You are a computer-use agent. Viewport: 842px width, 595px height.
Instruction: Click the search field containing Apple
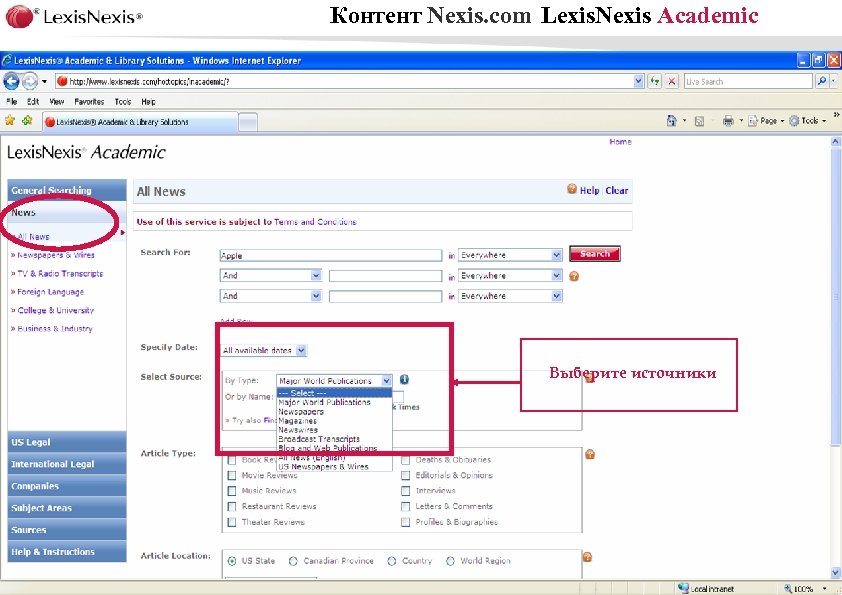coord(330,254)
